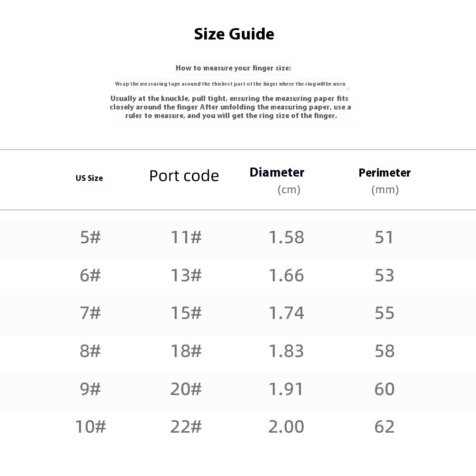The height and width of the screenshot is (476, 476).
Task: Click the 2.00 diameter value
Action: [286, 427]
